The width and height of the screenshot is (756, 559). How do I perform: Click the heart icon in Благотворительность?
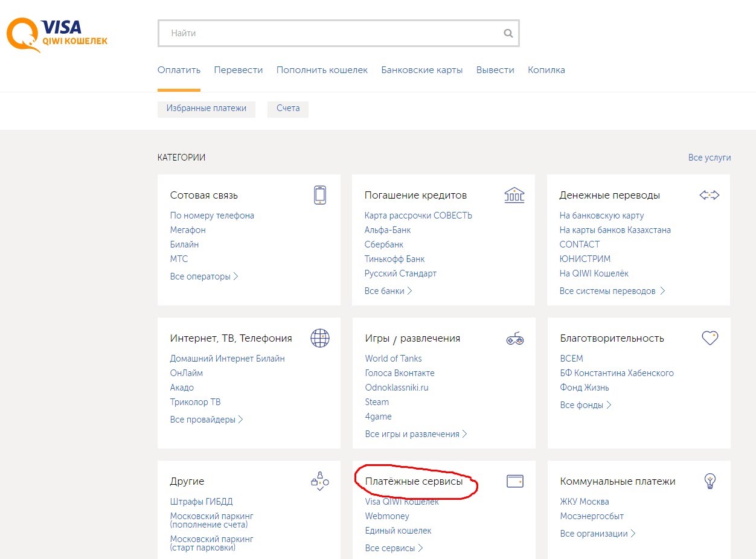click(x=710, y=338)
